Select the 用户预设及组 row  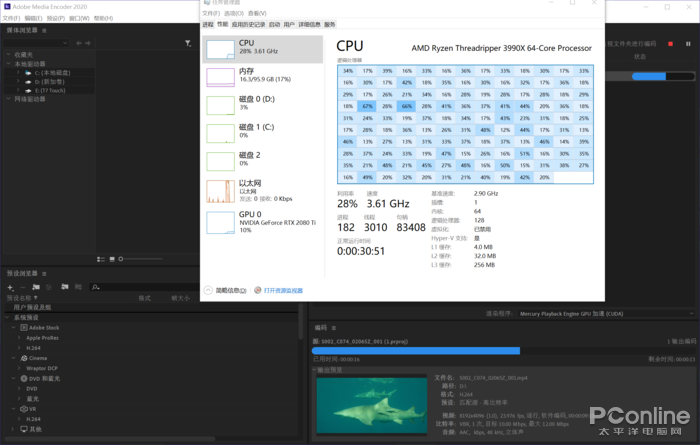(151, 308)
